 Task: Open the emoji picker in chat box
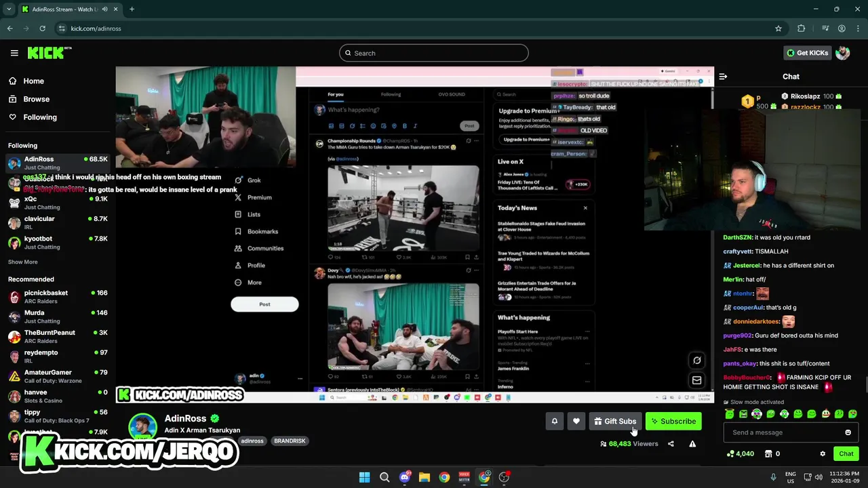tap(848, 432)
